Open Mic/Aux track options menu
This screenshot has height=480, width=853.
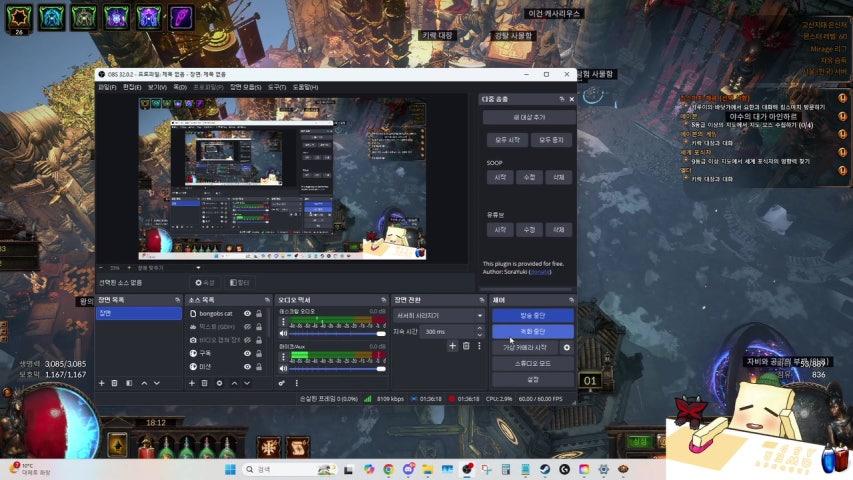tap(283, 357)
